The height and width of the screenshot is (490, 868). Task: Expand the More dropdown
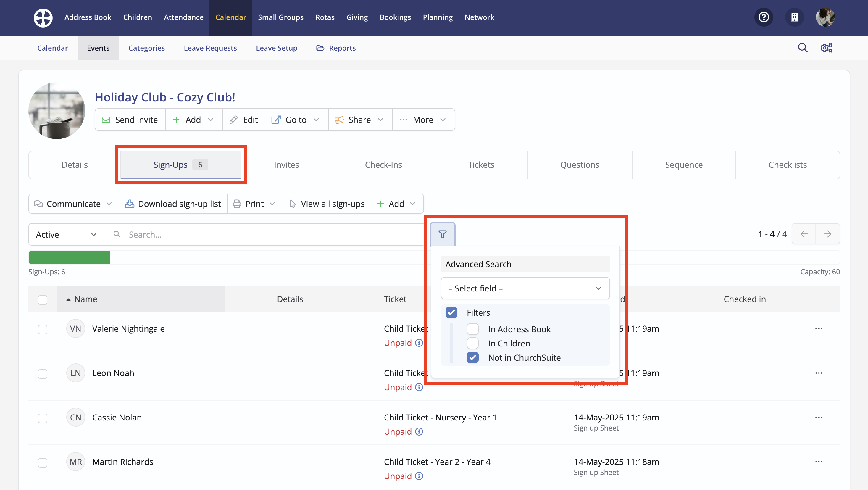coord(424,120)
